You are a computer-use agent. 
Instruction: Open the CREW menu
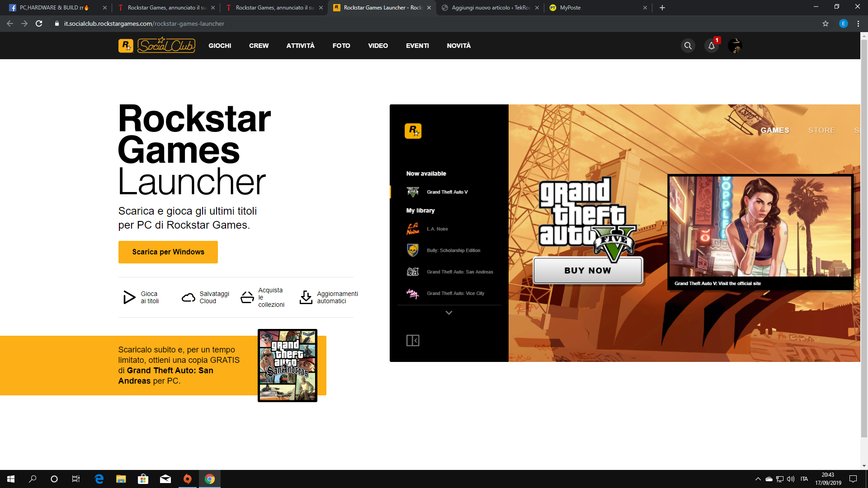tap(259, 46)
